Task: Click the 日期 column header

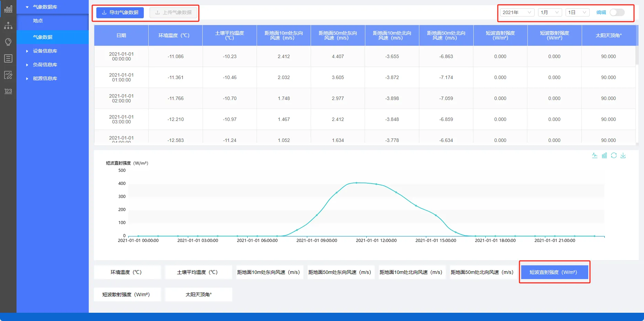Action: [x=121, y=35]
